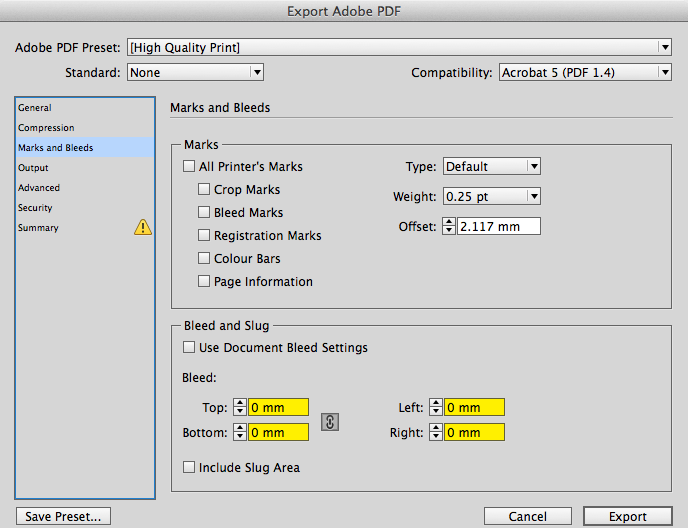Open the Adobe PDF Preset dropdown
This screenshot has width=688, height=528.
pyautogui.click(x=399, y=47)
